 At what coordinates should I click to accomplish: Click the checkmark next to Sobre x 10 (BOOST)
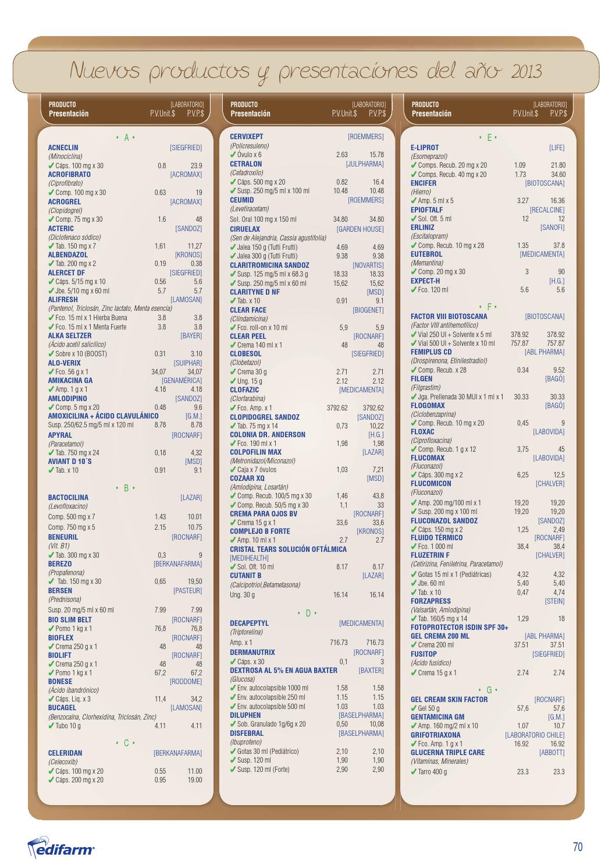pos(51,353)
